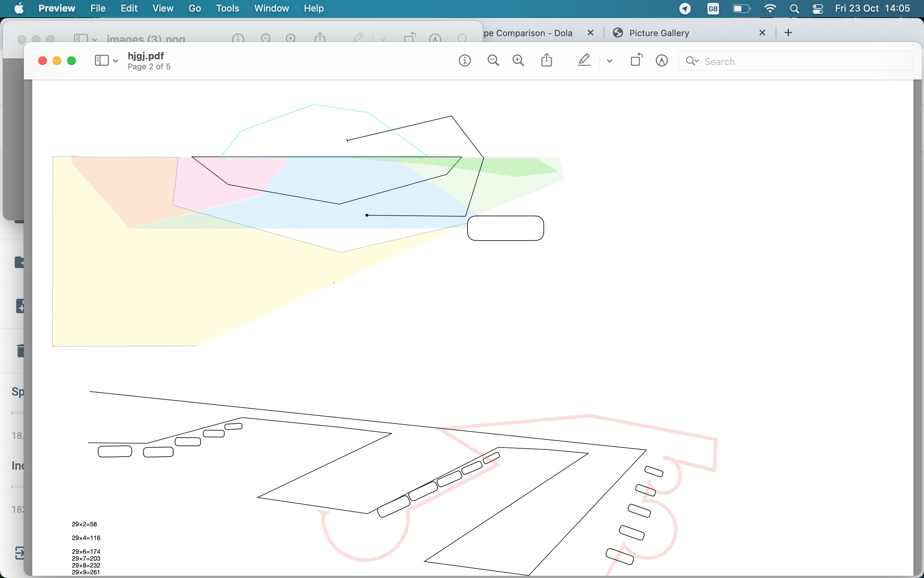Click the large rounded rectangle shape on the page
This screenshot has height=578, width=924.
point(506,228)
